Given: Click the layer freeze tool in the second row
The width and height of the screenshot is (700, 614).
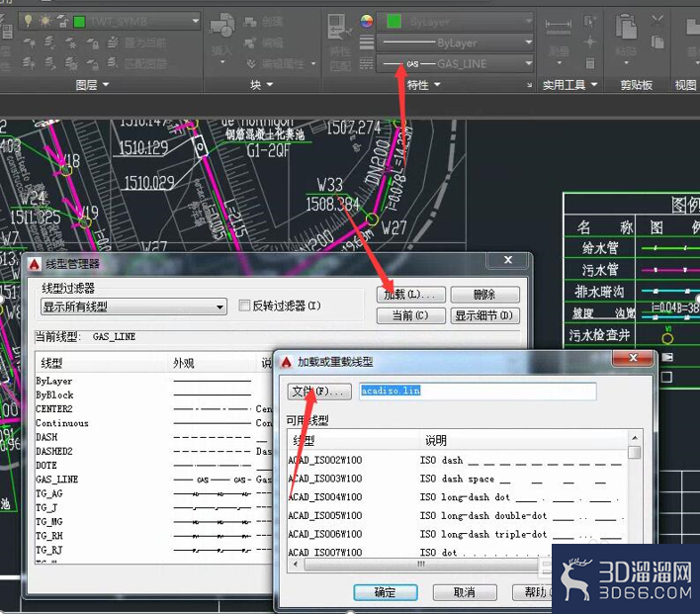Looking at the screenshot, I should tap(71, 43).
